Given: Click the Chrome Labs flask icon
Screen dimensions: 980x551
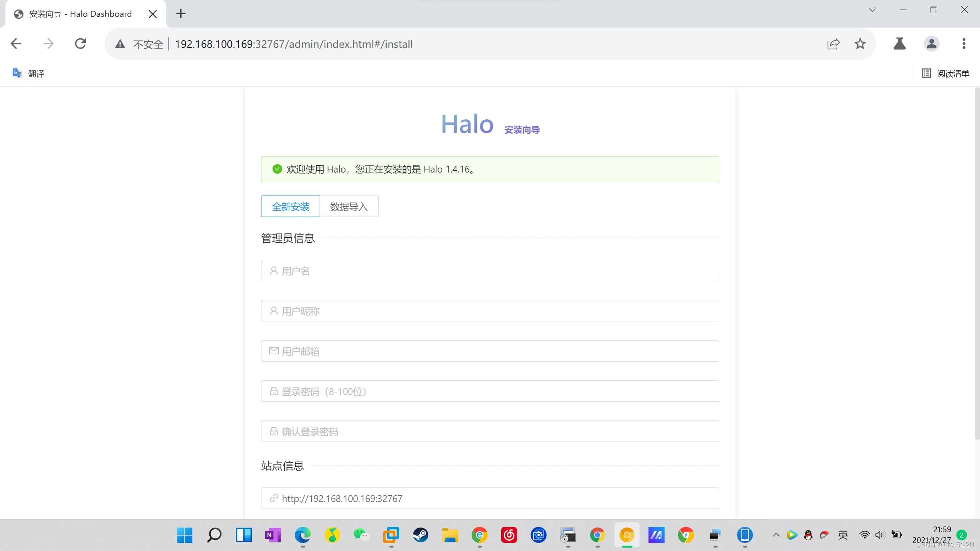Looking at the screenshot, I should coord(899,44).
